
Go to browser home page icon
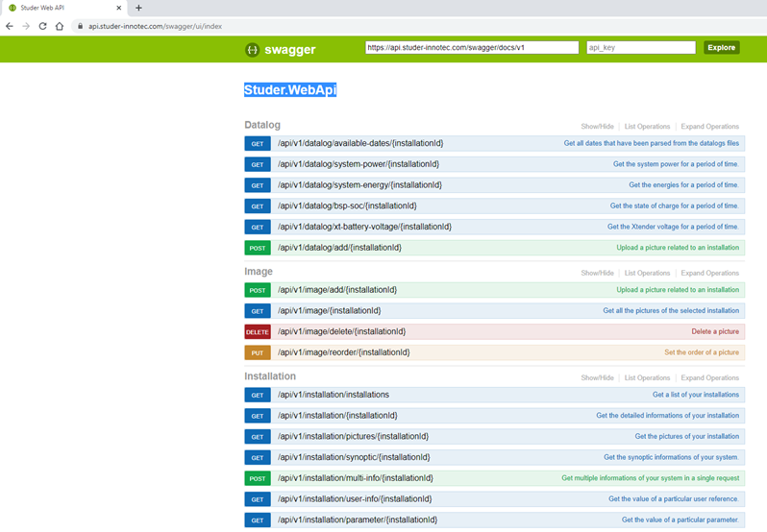tap(60, 26)
